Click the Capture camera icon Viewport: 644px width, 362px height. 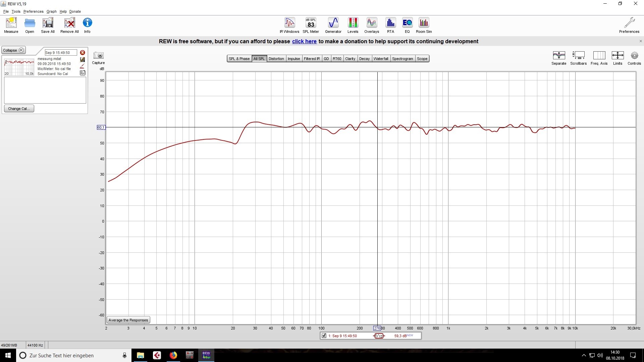[x=99, y=56]
